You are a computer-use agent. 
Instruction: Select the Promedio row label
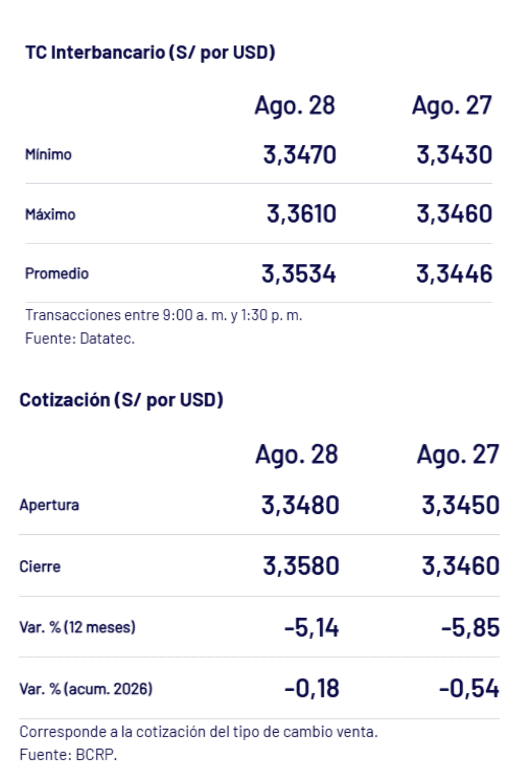click(57, 273)
